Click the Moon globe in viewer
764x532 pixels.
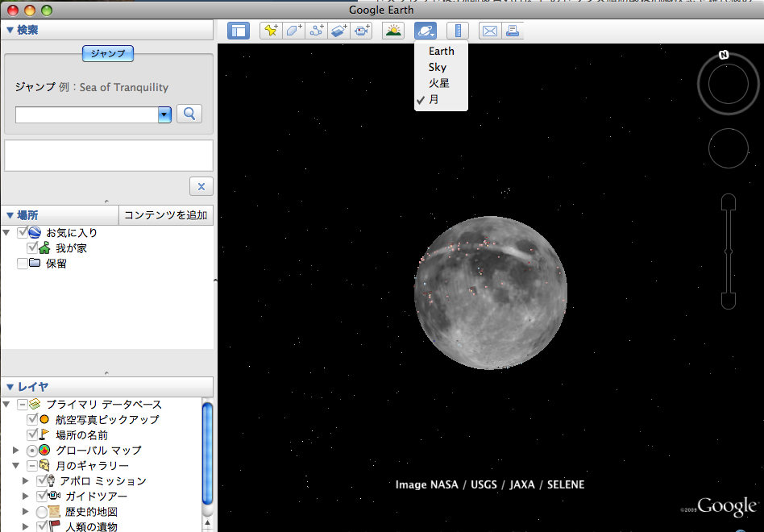pyautogui.click(x=491, y=293)
